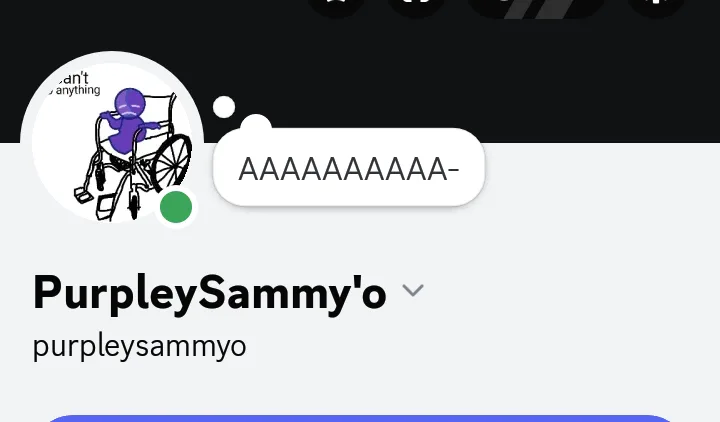Copy the purpleysammyo username text
The height and width of the screenshot is (422, 720).
[x=140, y=347]
